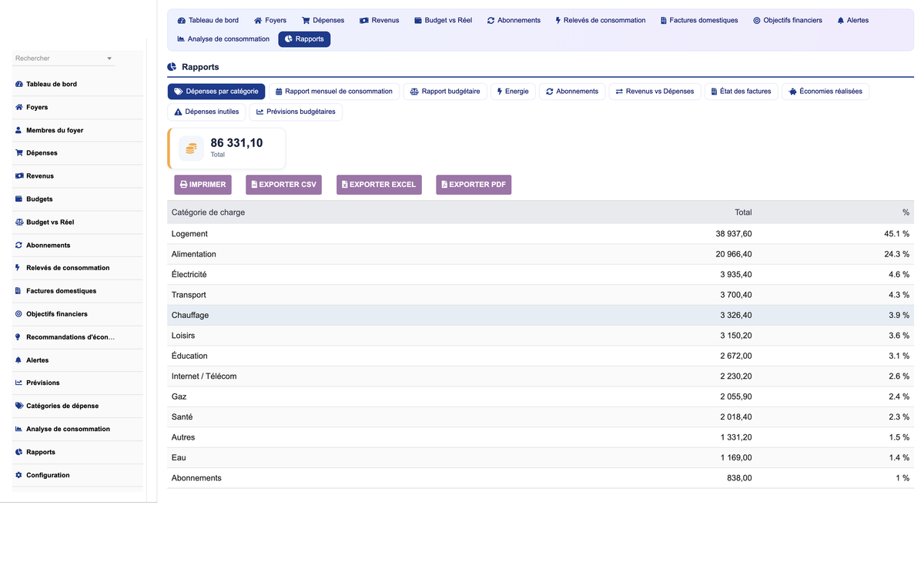Open Tableau de bord in the top navigation
This screenshot has width=924, height=572.
coord(208,20)
